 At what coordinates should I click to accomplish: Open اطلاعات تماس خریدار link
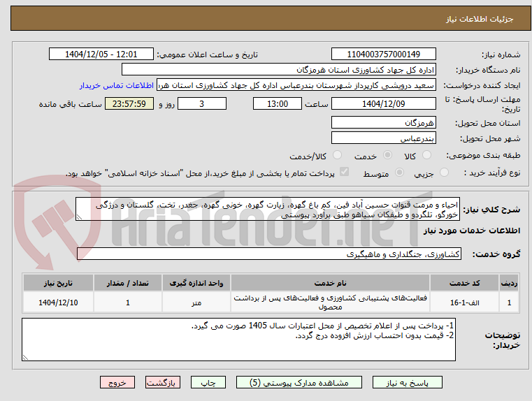117,85
